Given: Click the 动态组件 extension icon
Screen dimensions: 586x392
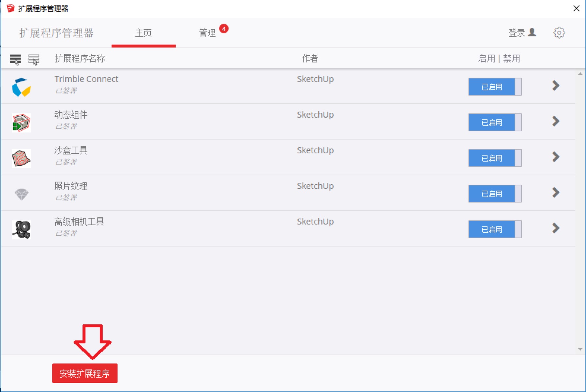Looking at the screenshot, I should tap(21, 123).
